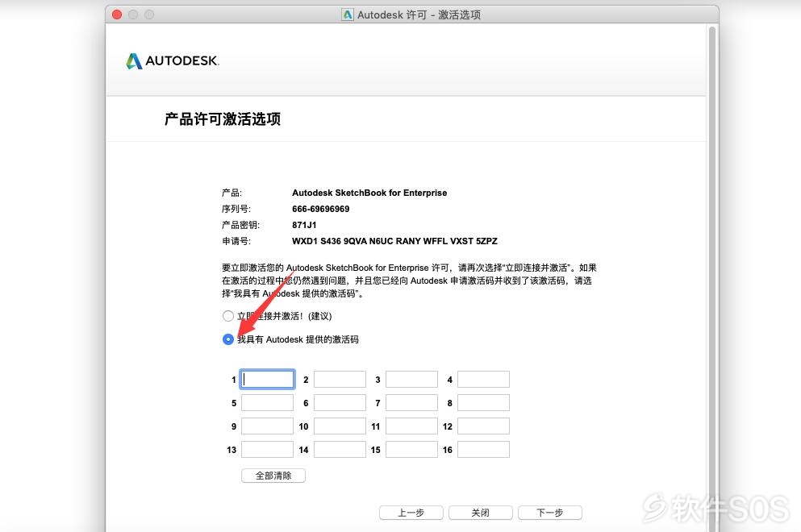Click the Autodesk logo in the header
This screenshot has height=532, width=801.
[x=172, y=60]
